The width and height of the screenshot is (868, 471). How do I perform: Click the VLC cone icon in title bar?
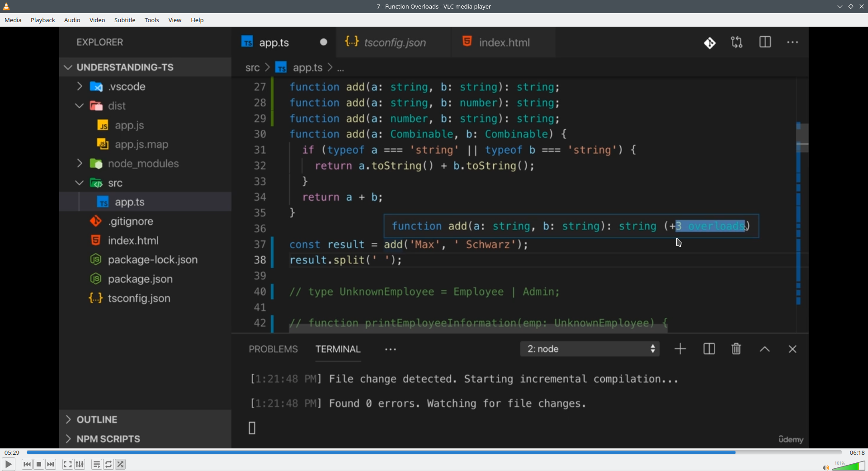tap(7, 6)
